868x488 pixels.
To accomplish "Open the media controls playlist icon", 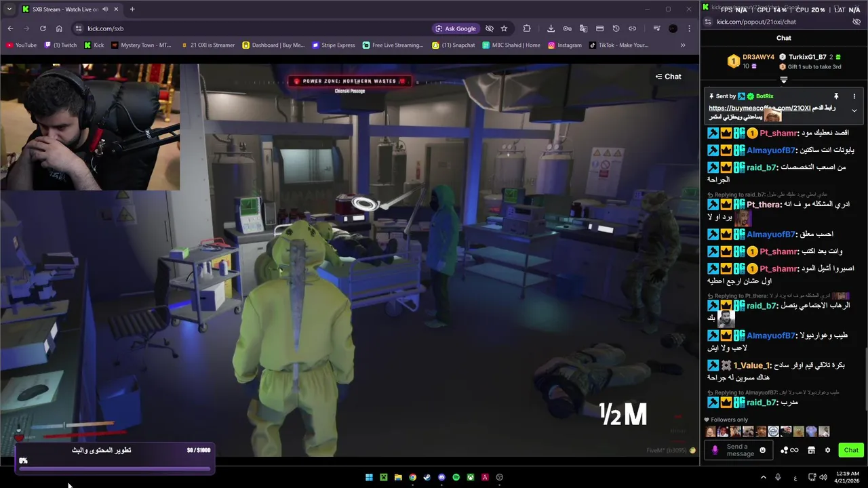I will pyautogui.click(x=656, y=28).
